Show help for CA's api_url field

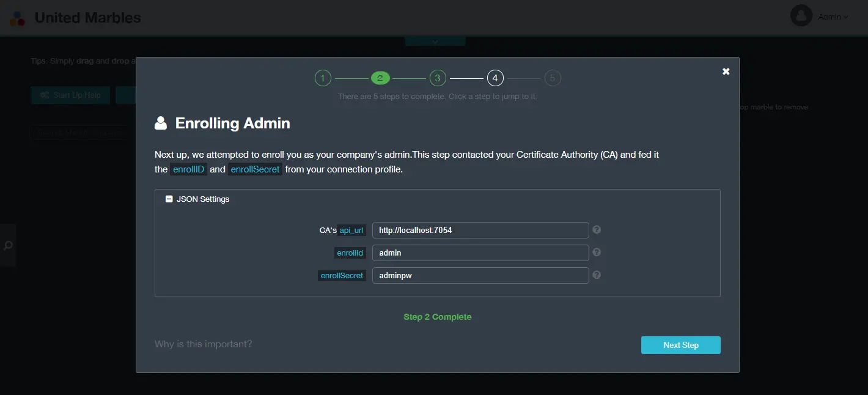(597, 230)
